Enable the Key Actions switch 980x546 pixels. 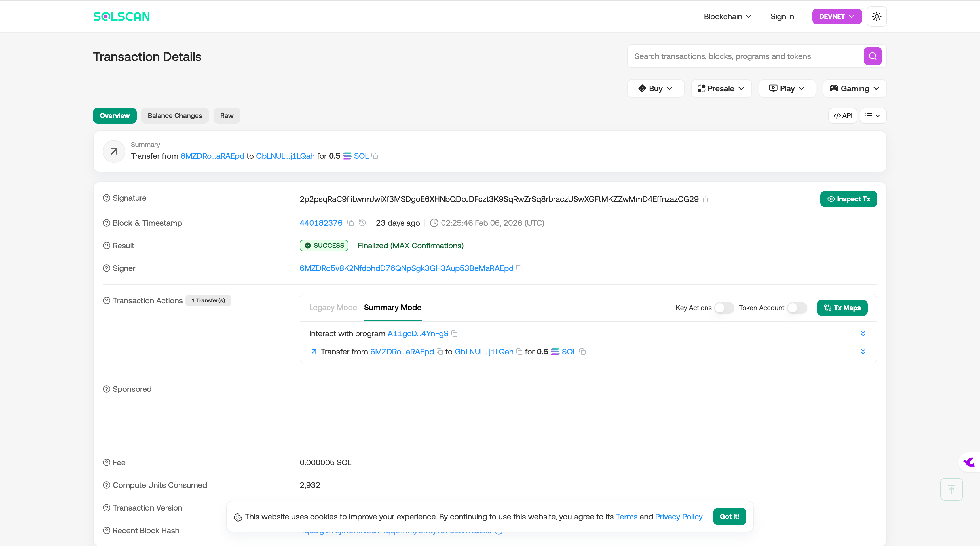tap(724, 308)
